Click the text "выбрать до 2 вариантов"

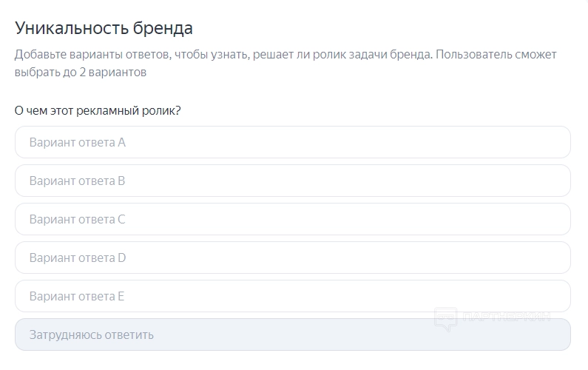[x=81, y=73]
